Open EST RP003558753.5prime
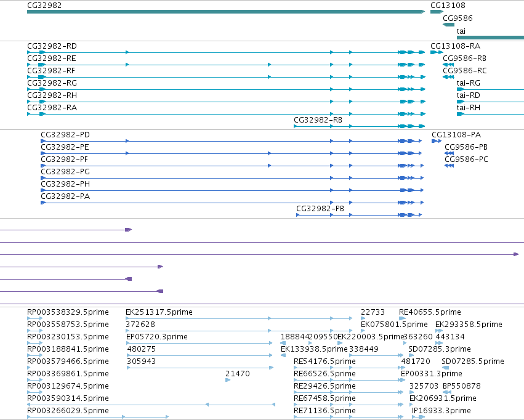The image size is (524, 420). [x=68, y=325]
